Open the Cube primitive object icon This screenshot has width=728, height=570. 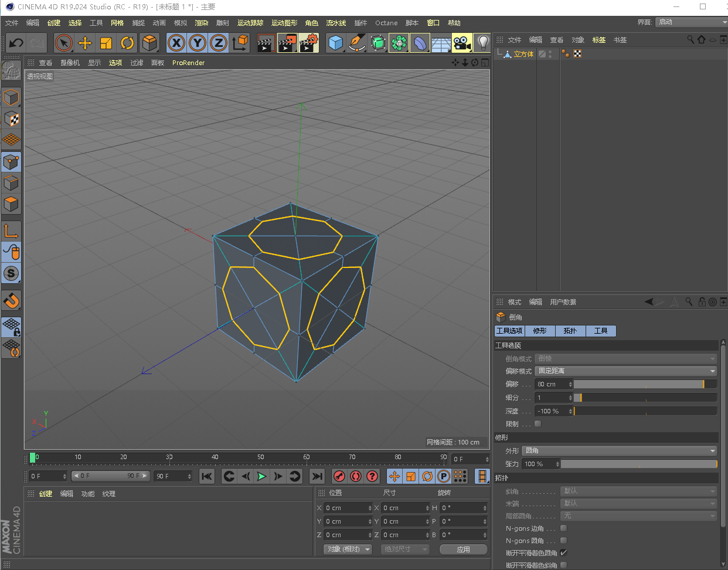pos(335,43)
